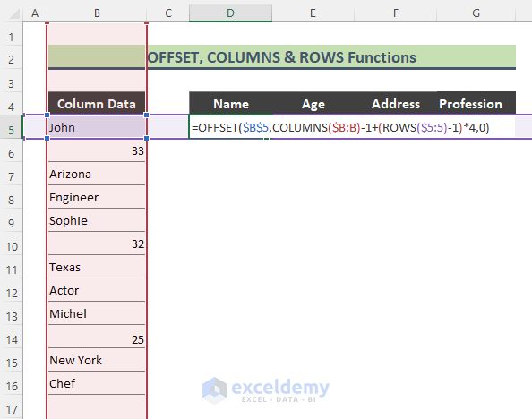Select column A header
Screen dimensions: 532x419
[x=35, y=13]
